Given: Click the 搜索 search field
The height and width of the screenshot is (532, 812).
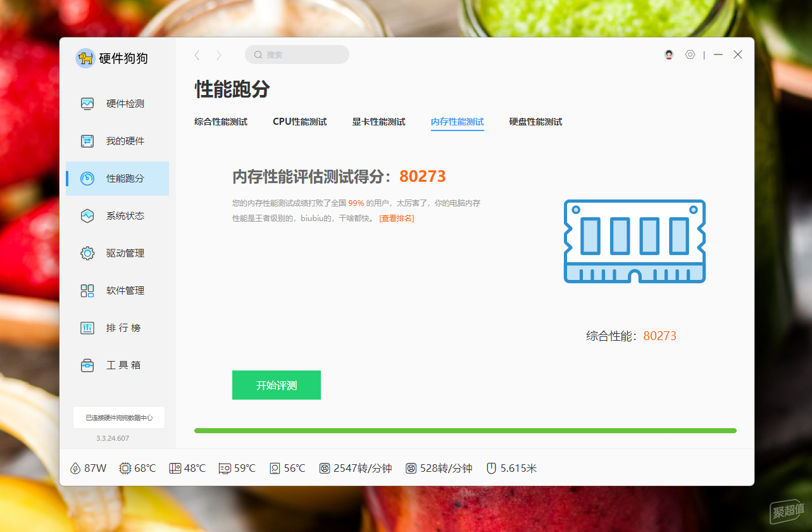Looking at the screenshot, I should coord(297,54).
